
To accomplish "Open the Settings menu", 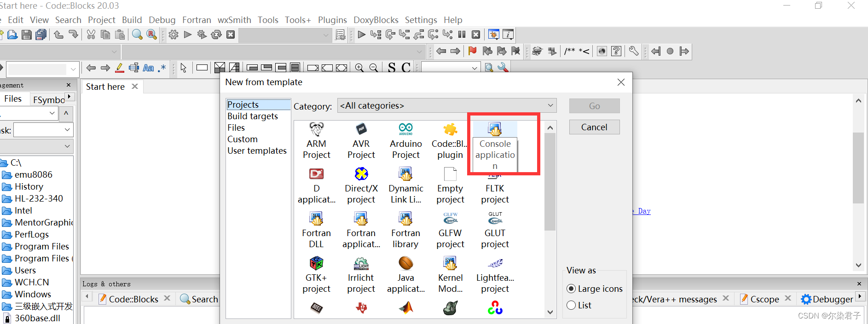I will tap(421, 20).
